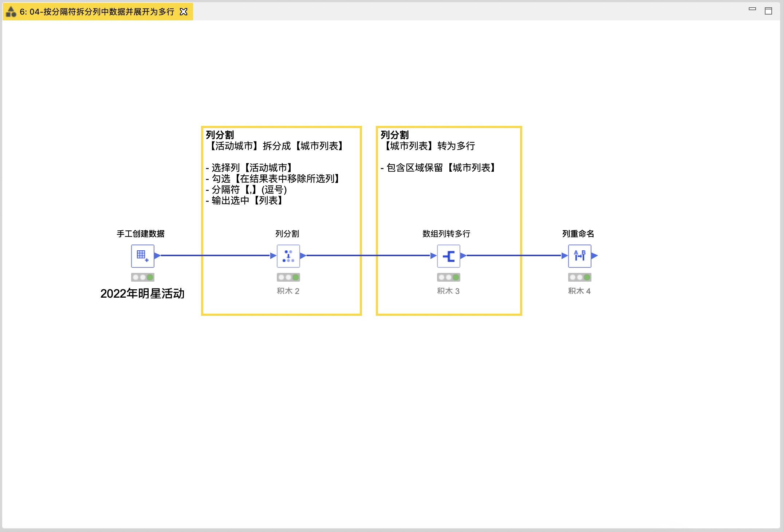
Task: Select the 数组列转多行 ungroup node icon
Action: point(448,256)
